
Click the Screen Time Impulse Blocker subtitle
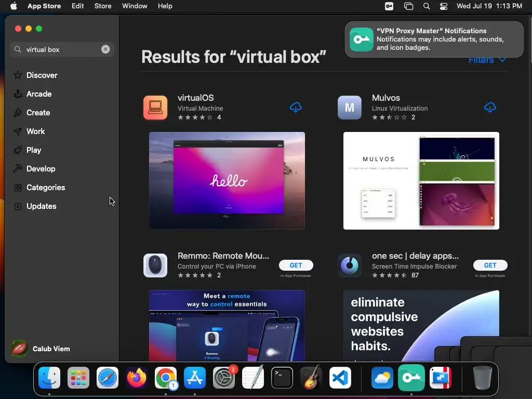[414, 267]
